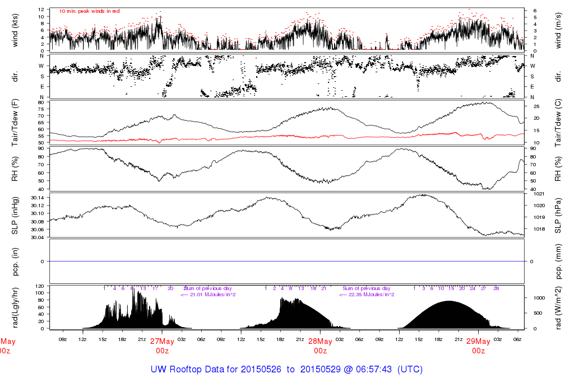The height and width of the screenshot is (392, 574).
Task: Click the 29May 00z time marker
Action: coord(479,345)
